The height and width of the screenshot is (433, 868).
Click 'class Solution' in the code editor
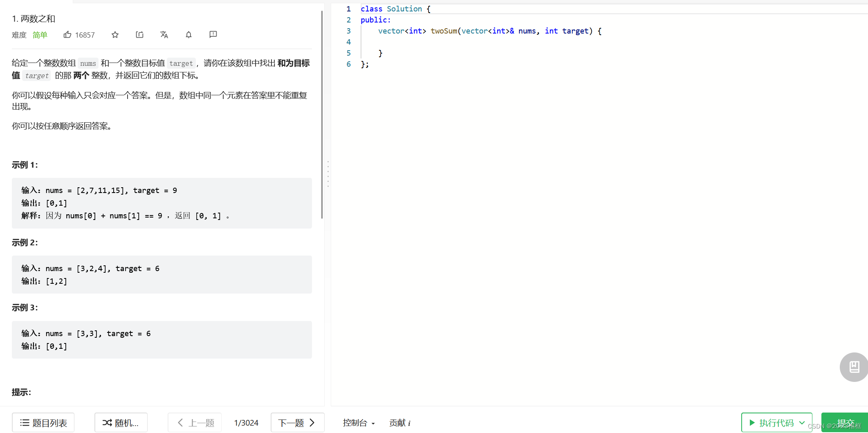pyautogui.click(x=391, y=9)
